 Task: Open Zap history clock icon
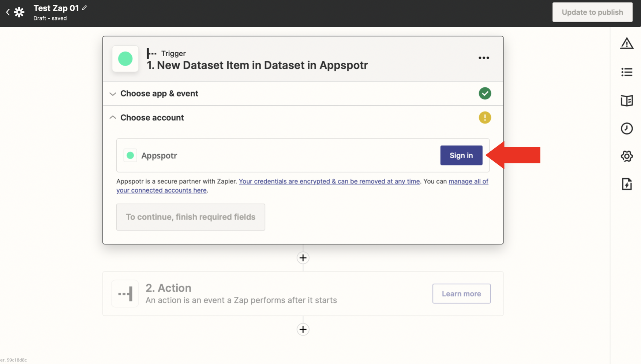pyautogui.click(x=627, y=128)
